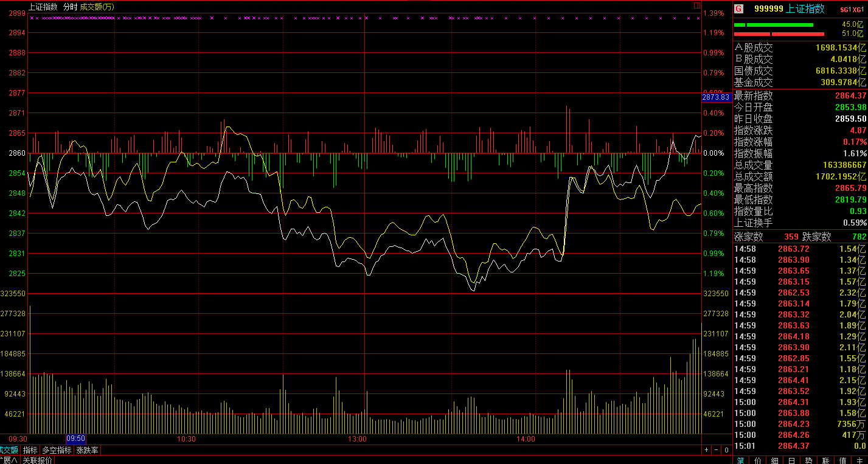
Task: Click the 今日开盘 value 2853.98
Action: point(850,107)
